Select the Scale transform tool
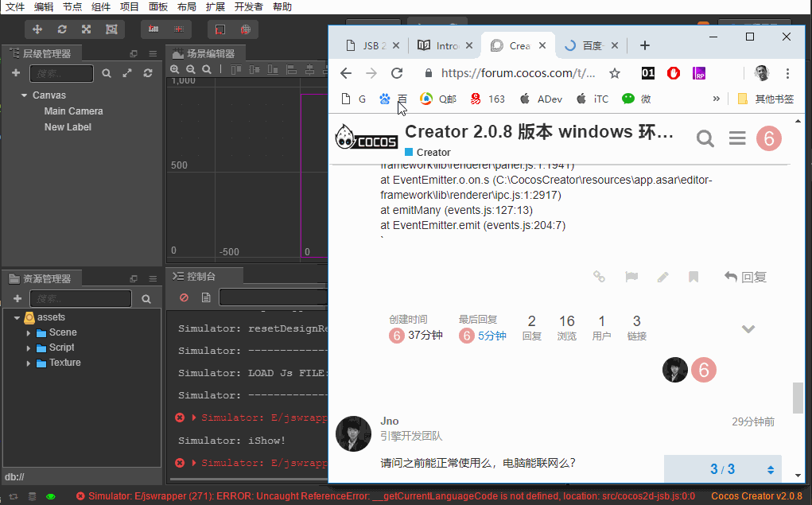The image size is (812, 505). [x=87, y=29]
